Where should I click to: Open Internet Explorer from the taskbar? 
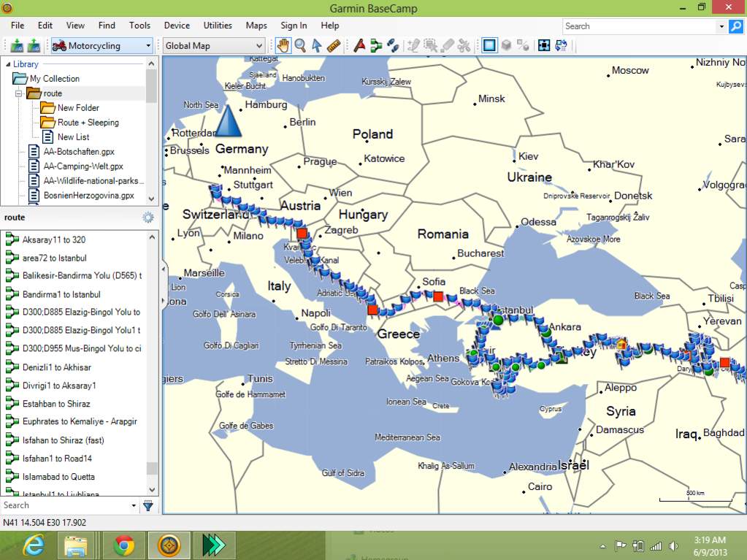pos(34,545)
